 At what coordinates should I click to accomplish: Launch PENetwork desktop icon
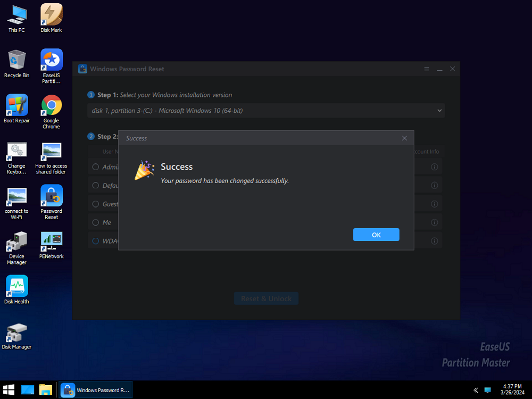tap(52, 242)
